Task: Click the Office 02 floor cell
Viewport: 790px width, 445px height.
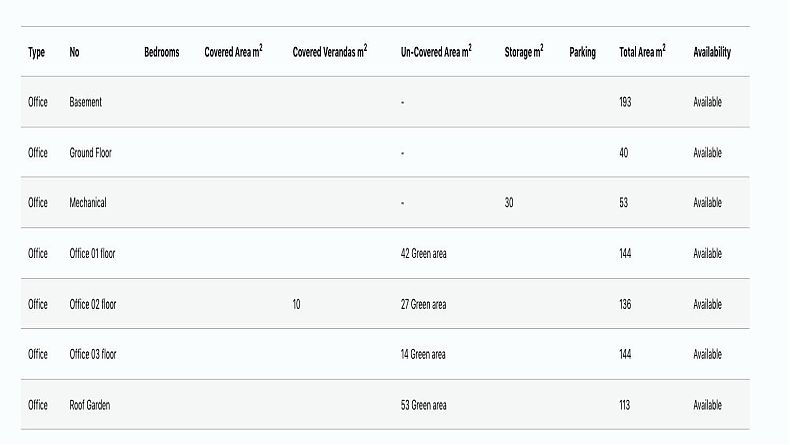Action: coord(92,304)
